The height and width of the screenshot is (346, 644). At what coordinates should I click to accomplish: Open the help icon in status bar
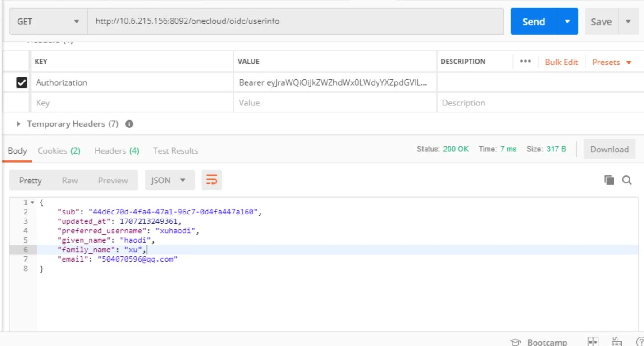pyautogui.click(x=639, y=342)
